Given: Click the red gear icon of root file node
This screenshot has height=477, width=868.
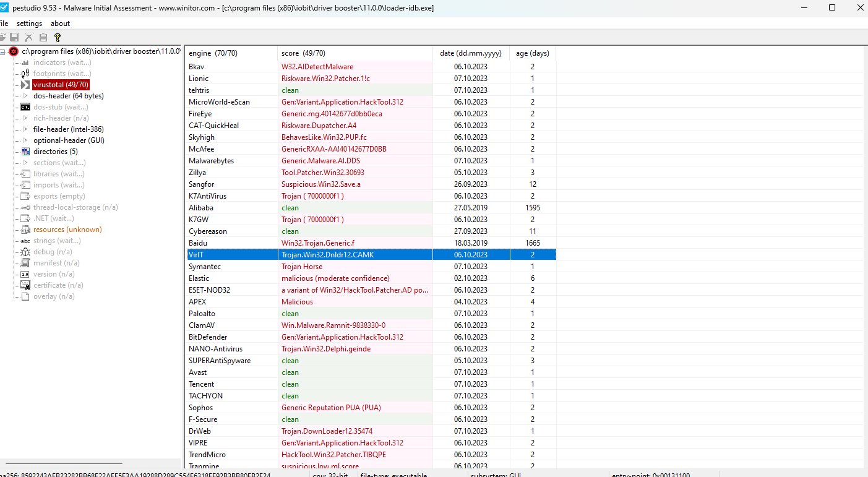Looking at the screenshot, I should click(x=14, y=51).
